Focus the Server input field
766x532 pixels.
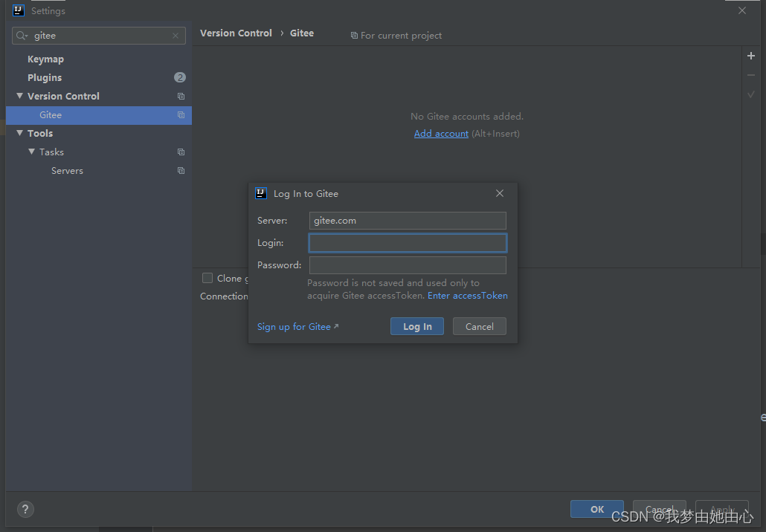click(x=408, y=221)
